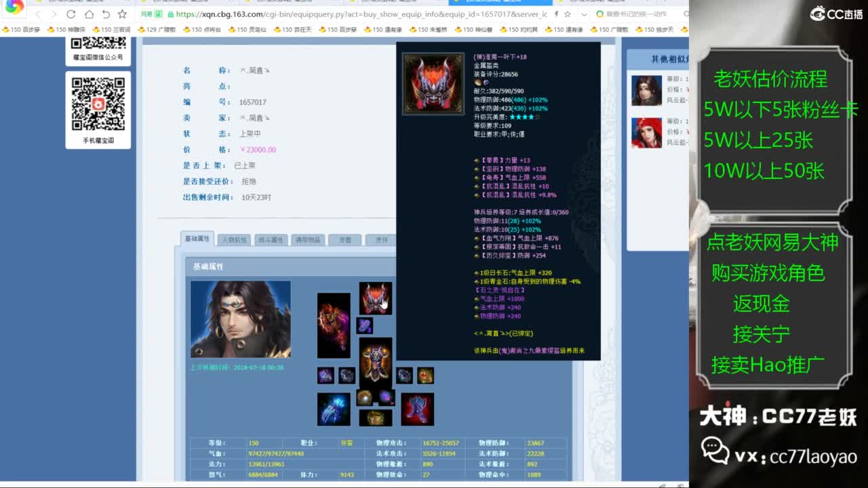Switch to the 人物抗性 tab
Screen dimensions: 868x488
click(x=234, y=240)
